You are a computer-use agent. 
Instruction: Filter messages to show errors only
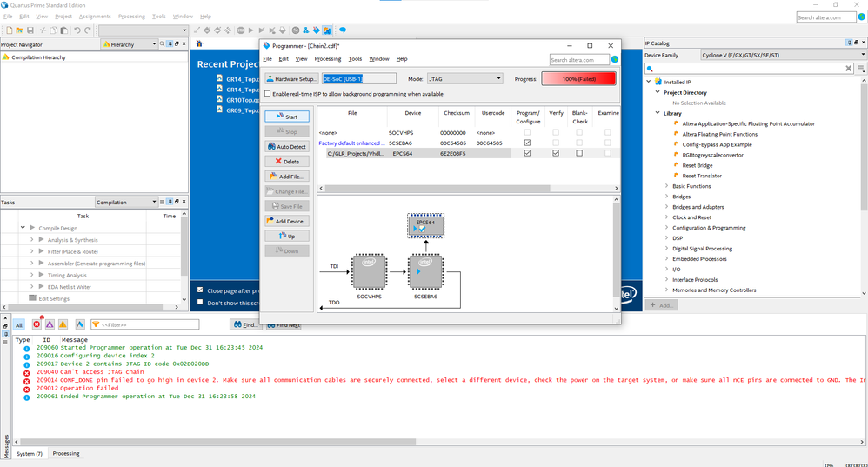point(37,324)
